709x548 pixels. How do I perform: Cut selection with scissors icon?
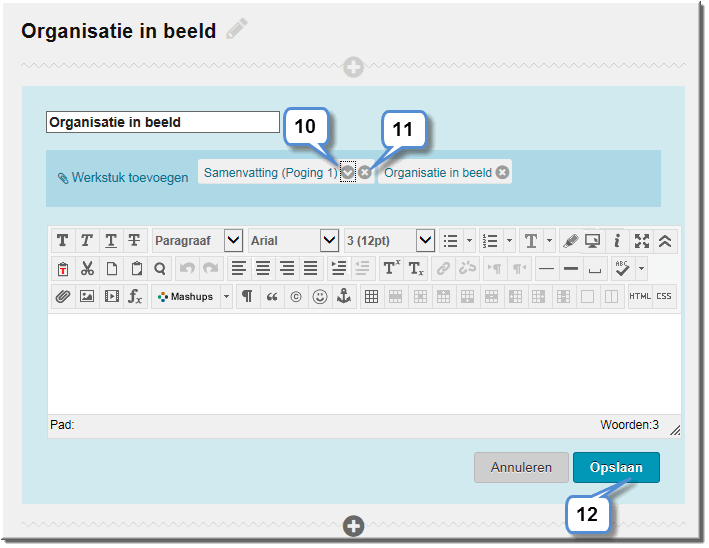[87, 269]
